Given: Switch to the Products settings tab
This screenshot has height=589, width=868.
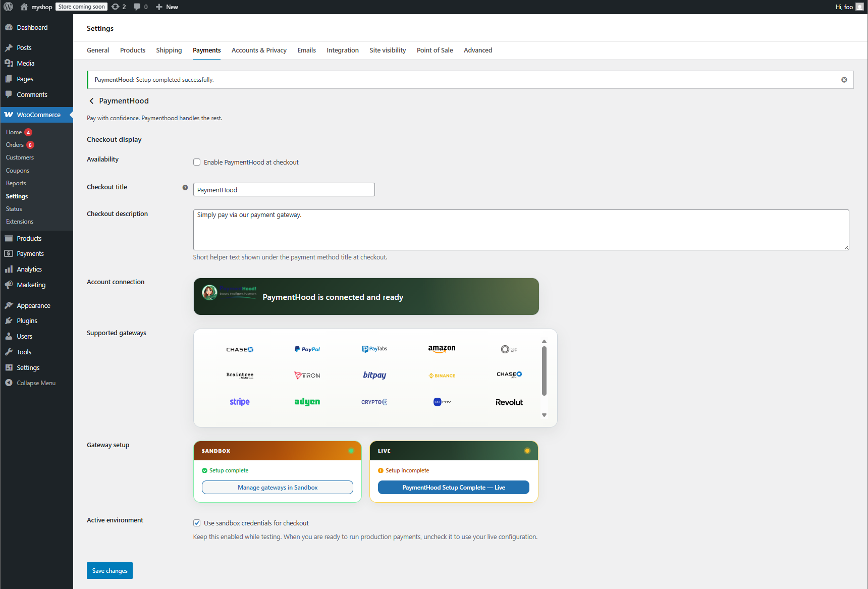Looking at the screenshot, I should [x=133, y=50].
